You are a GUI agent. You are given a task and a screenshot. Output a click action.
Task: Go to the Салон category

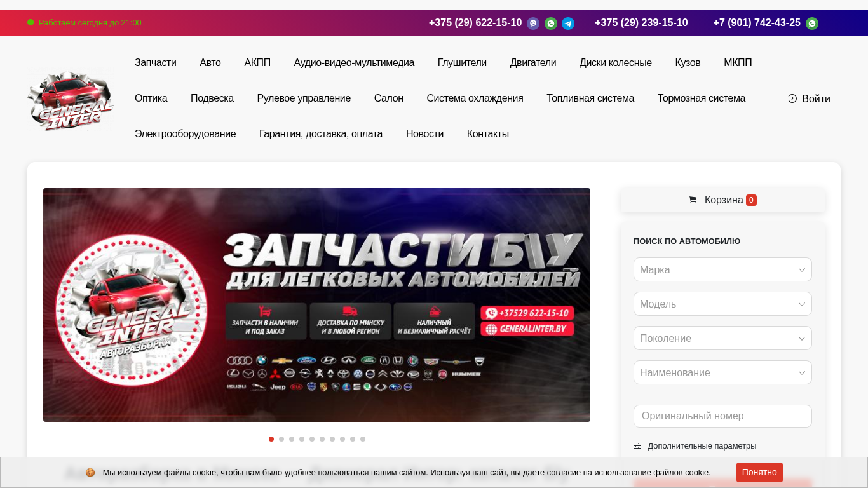[389, 98]
